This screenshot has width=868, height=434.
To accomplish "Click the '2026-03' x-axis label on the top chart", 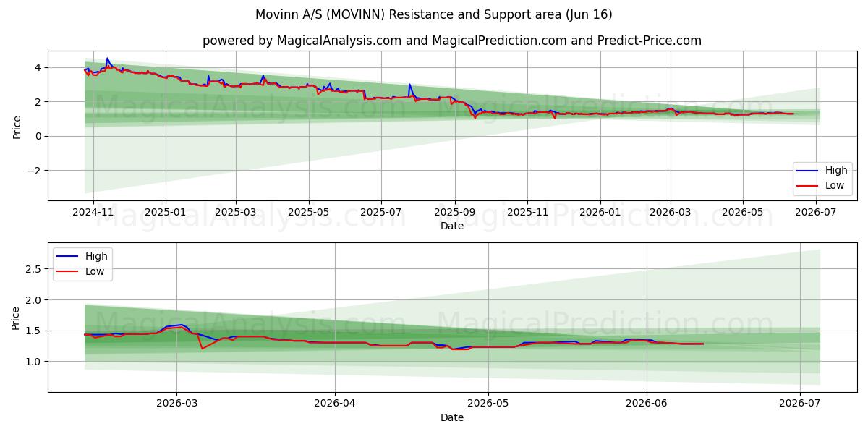I will click(x=670, y=212).
